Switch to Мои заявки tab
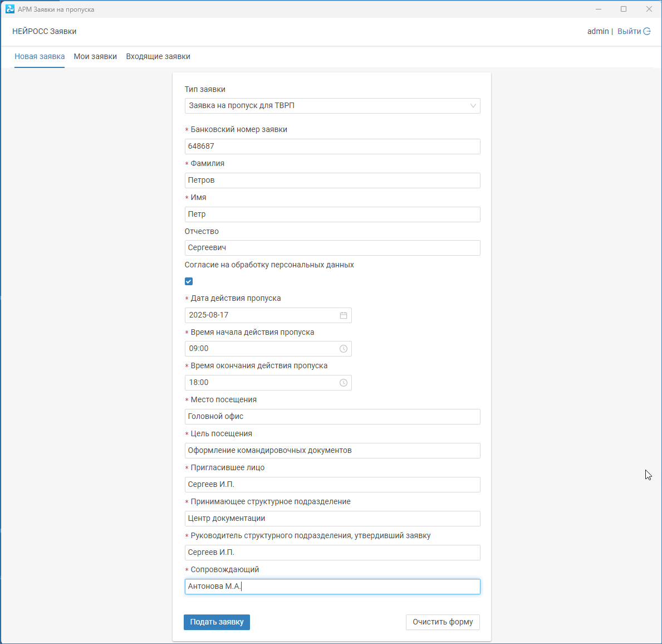This screenshot has width=662, height=644. [95, 56]
